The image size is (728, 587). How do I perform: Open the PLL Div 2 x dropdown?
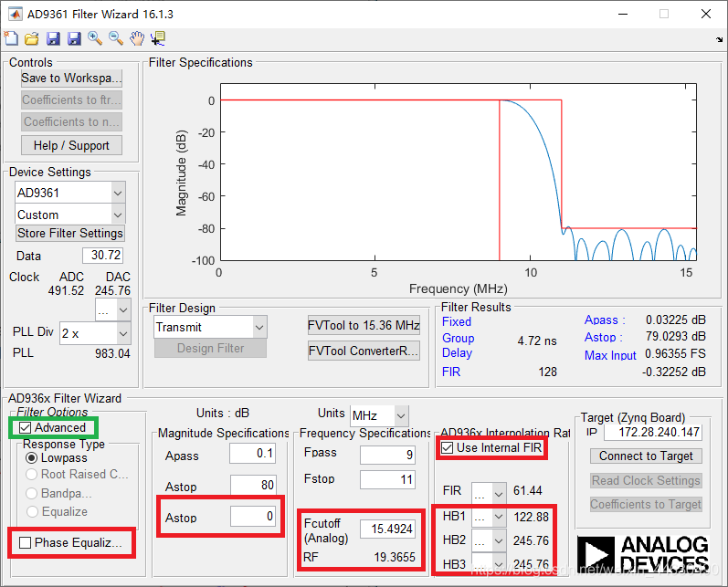pos(95,333)
